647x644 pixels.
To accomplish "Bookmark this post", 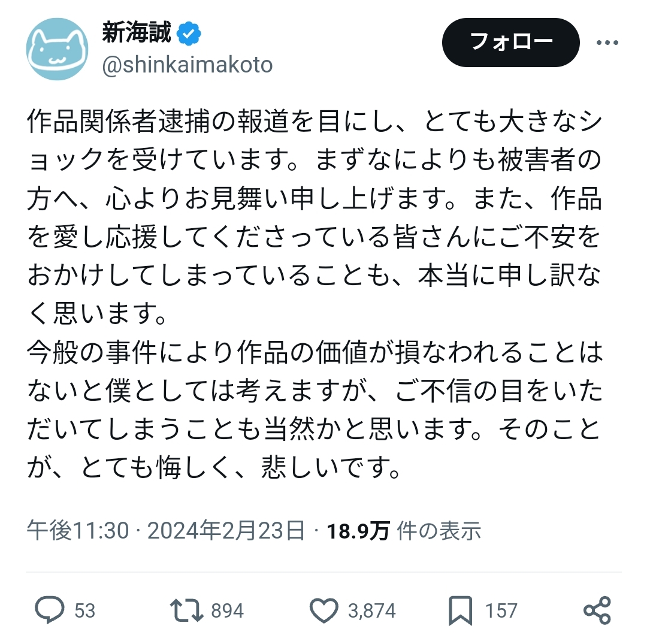I will click(x=460, y=610).
